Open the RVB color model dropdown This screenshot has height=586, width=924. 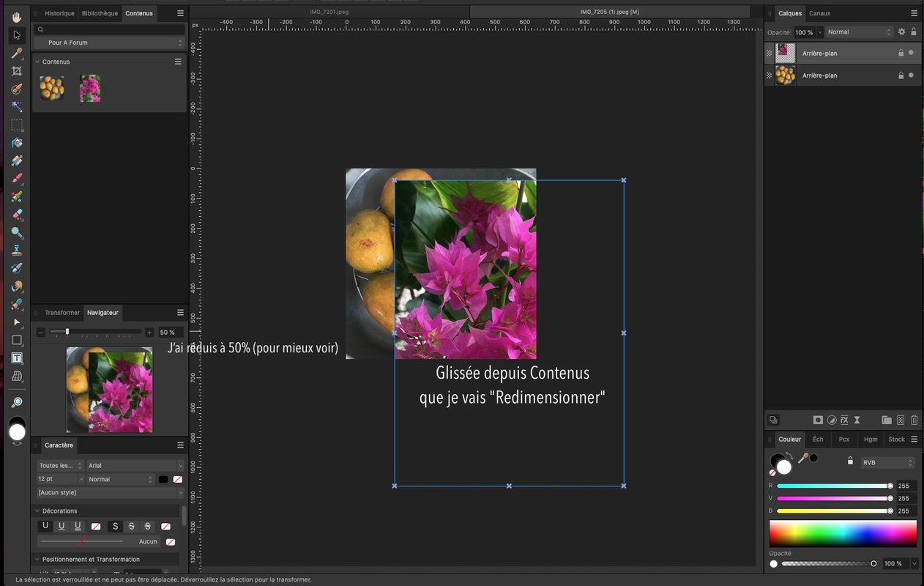pyautogui.click(x=888, y=463)
